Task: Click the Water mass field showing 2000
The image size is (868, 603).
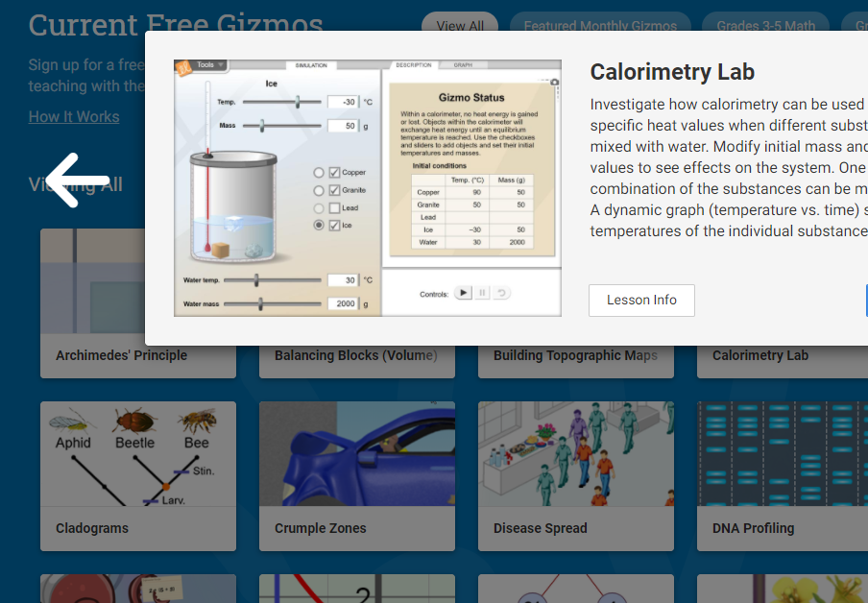Action: coord(343,303)
